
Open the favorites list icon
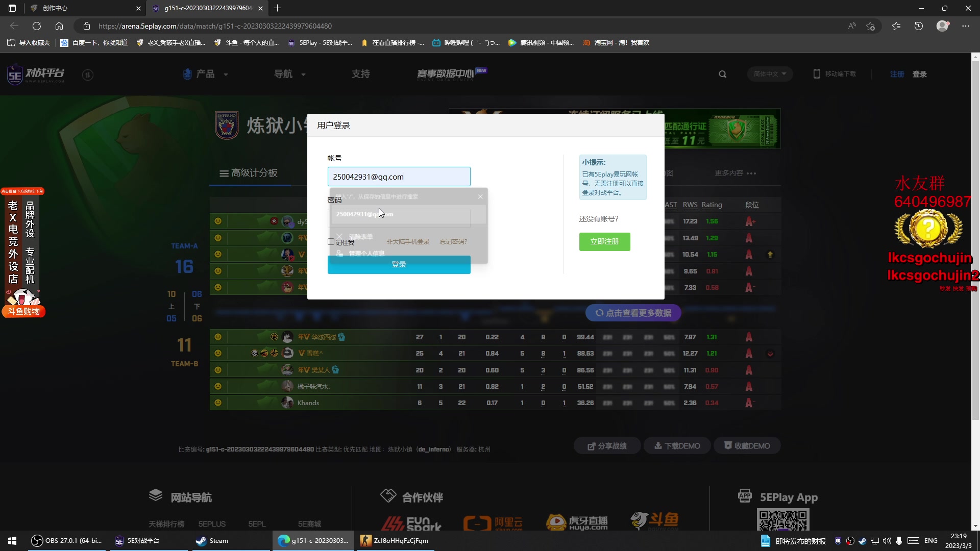tap(896, 26)
